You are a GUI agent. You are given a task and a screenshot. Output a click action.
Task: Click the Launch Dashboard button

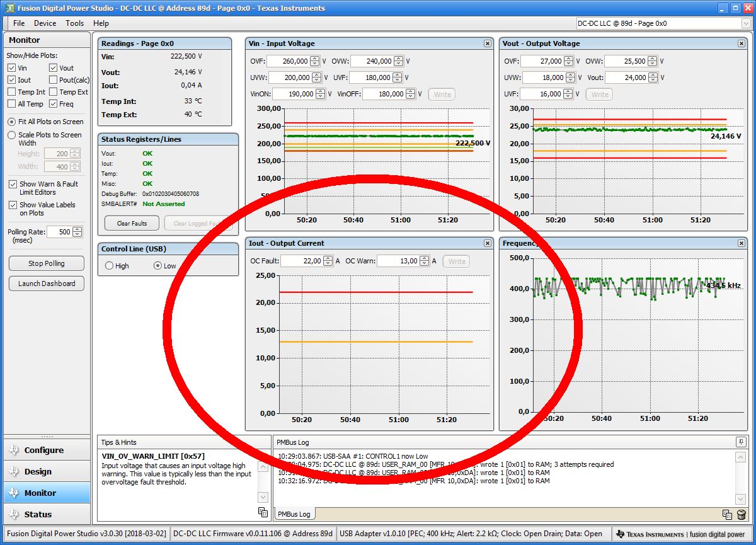pyautogui.click(x=47, y=284)
